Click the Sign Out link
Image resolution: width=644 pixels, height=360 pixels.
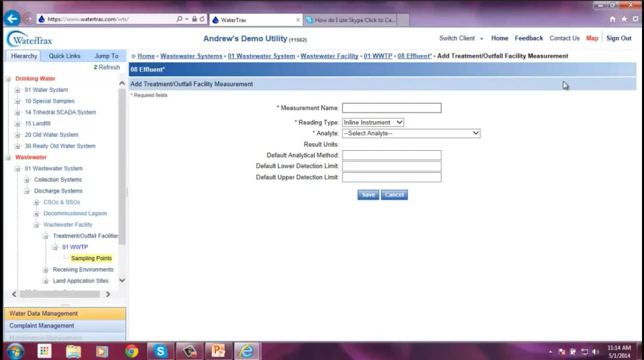(x=619, y=38)
